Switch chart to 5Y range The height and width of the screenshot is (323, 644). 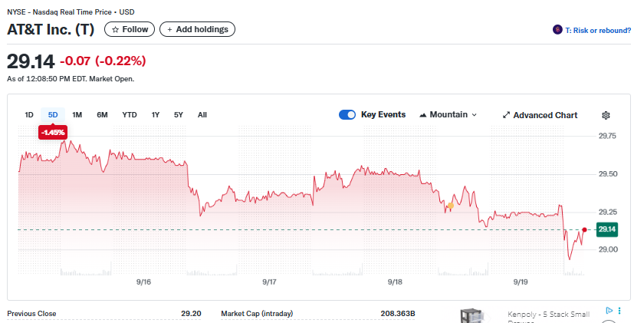coord(178,114)
